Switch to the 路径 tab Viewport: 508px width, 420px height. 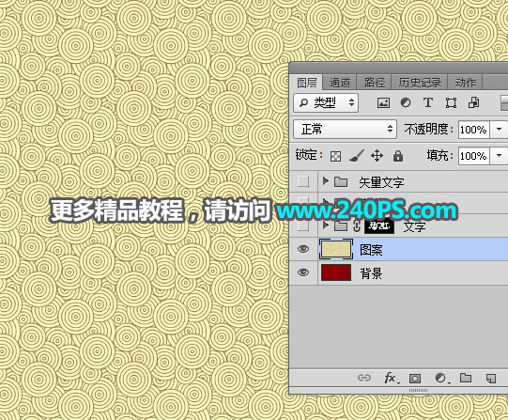coord(375,83)
